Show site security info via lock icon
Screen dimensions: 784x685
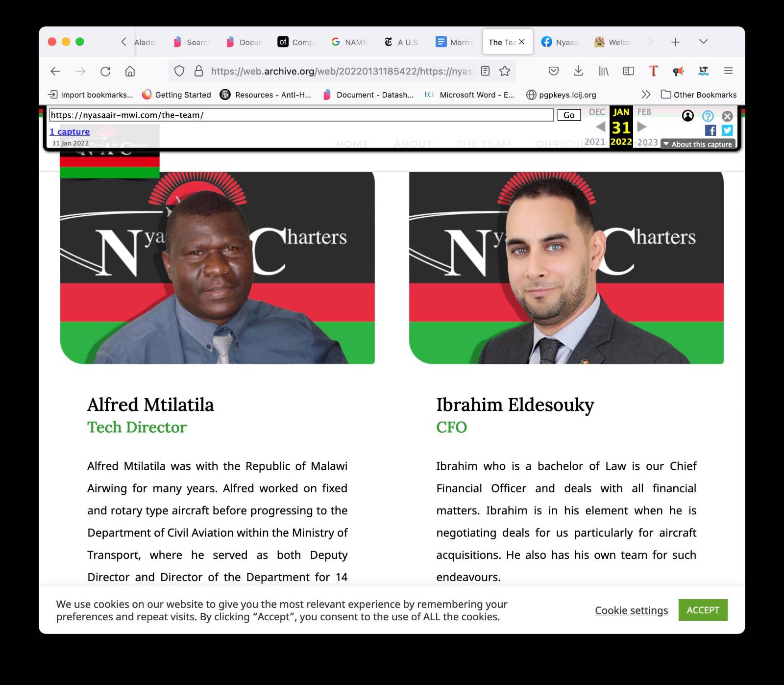[198, 71]
